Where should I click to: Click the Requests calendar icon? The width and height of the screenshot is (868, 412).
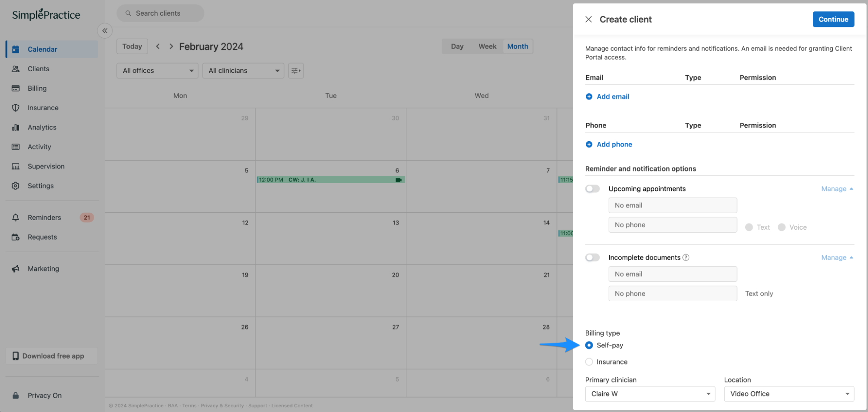(16, 237)
